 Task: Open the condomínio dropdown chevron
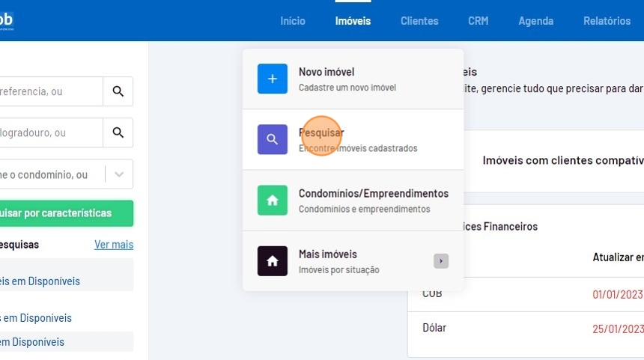pyautogui.click(x=119, y=174)
